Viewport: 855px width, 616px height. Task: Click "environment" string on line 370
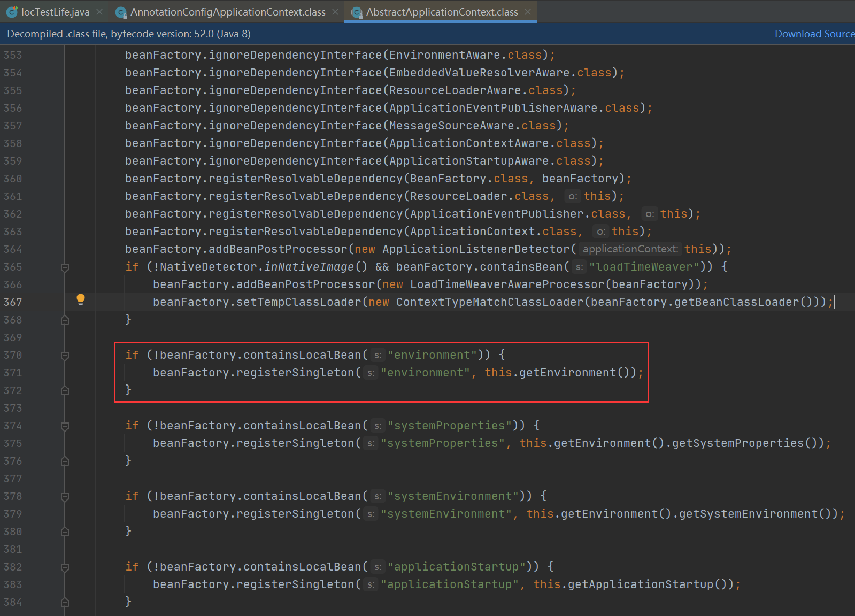pyautogui.click(x=432, y=355)
